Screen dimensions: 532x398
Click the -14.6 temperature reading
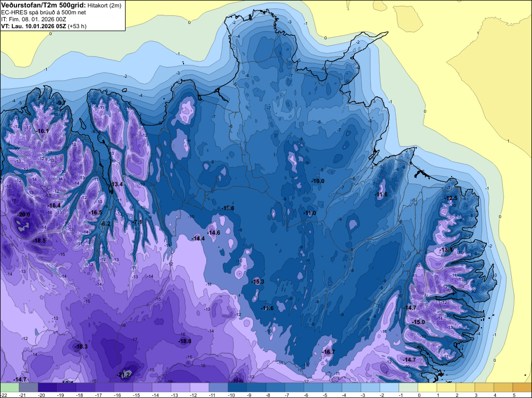coord(214,233)
